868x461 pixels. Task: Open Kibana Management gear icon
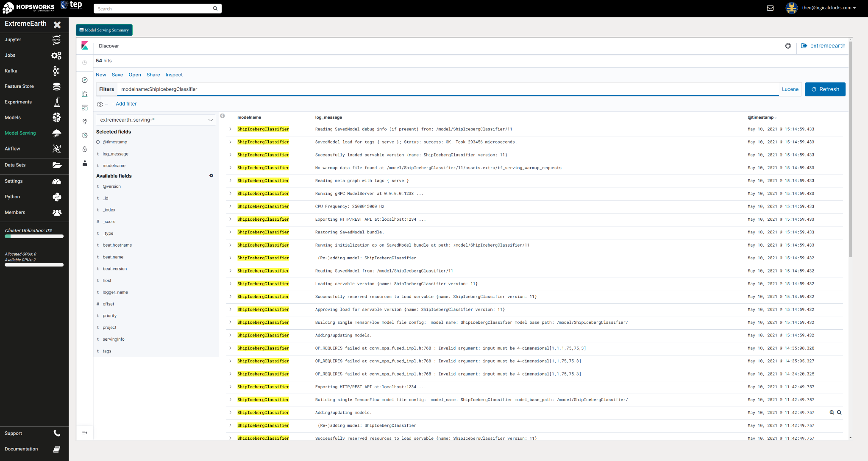coord(85,135)
